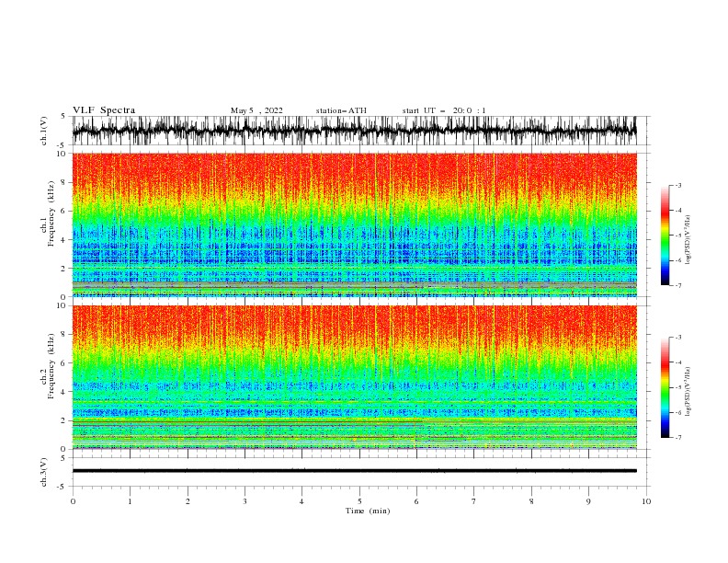Image resolution: width=728 pixels, height=563 pixels.
Task: Click the "Time (min)" x-axis title
Action: (368, 511)
